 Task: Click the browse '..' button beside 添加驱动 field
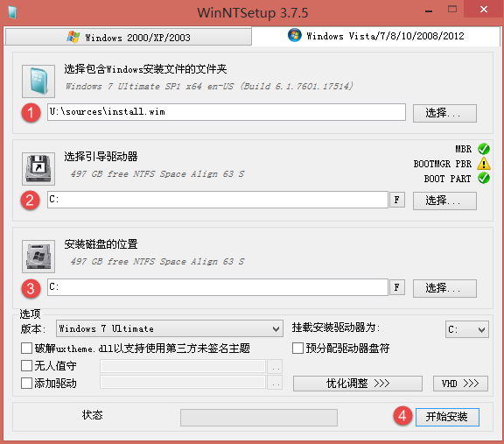pos(275,382)
